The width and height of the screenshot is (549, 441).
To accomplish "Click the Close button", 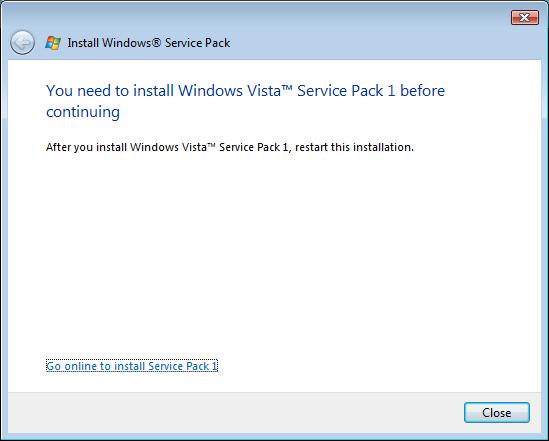I will (x=496, y=412).
